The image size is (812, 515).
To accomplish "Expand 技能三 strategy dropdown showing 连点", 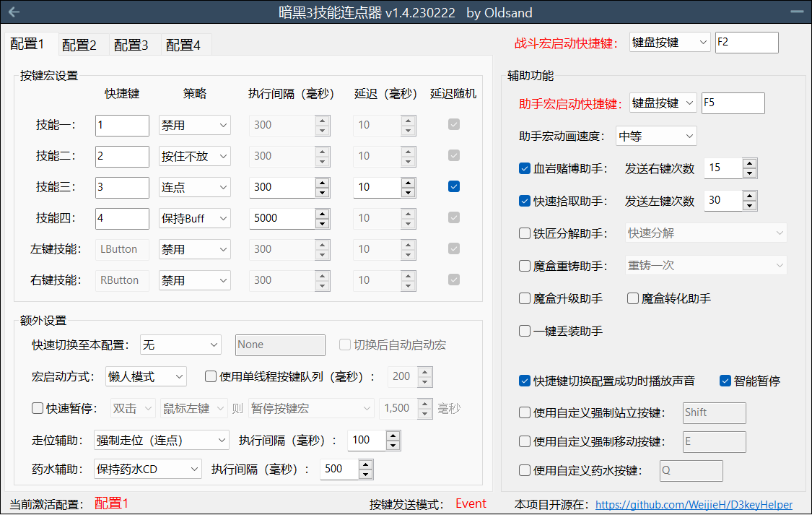I will click(x=195, y=187).
